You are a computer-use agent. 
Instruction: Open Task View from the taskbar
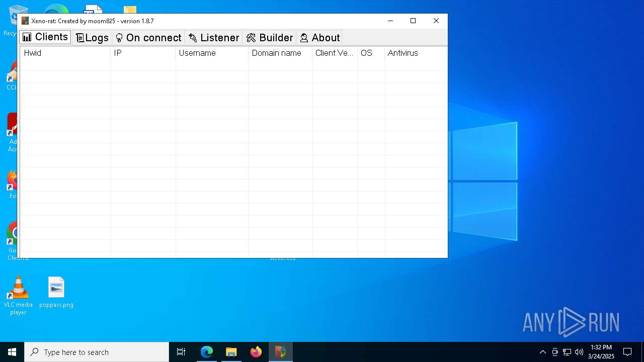point(181,352)
